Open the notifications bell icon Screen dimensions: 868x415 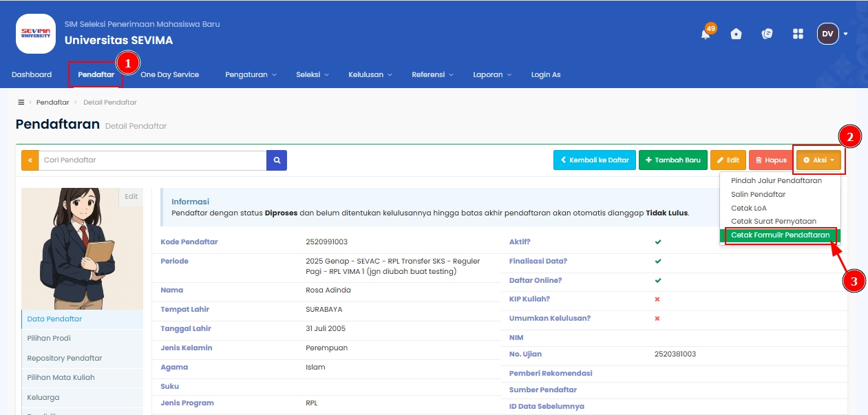pyautogui.click(x=706, y=34)
